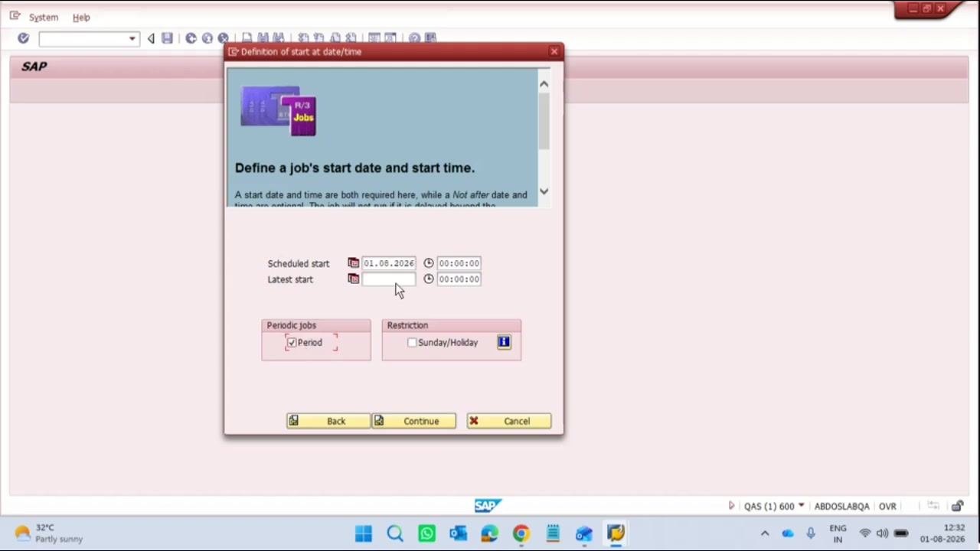980x551 pixels.
Task: Click the Latest start time field
Action: point(459,279)
